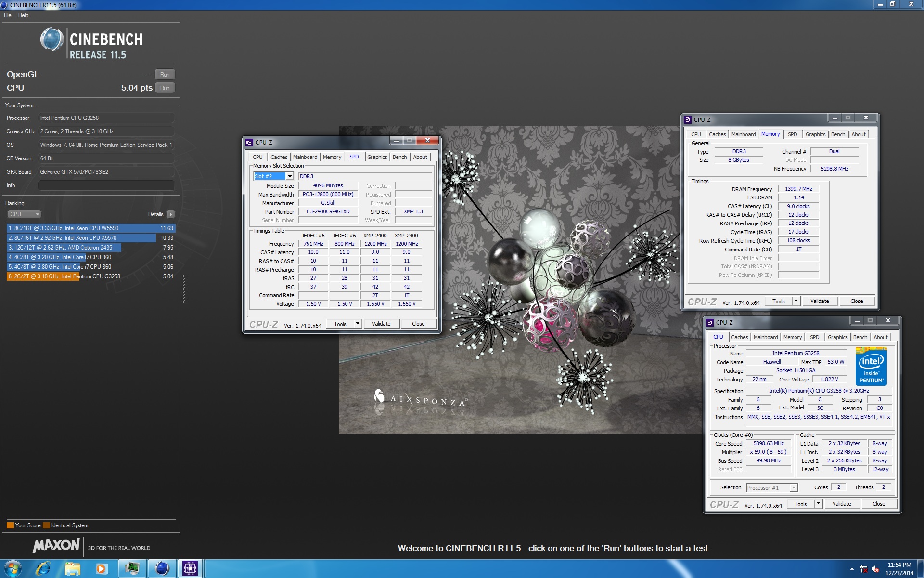Open Tools dropdown arrow in CPU window

coord(818,504)
